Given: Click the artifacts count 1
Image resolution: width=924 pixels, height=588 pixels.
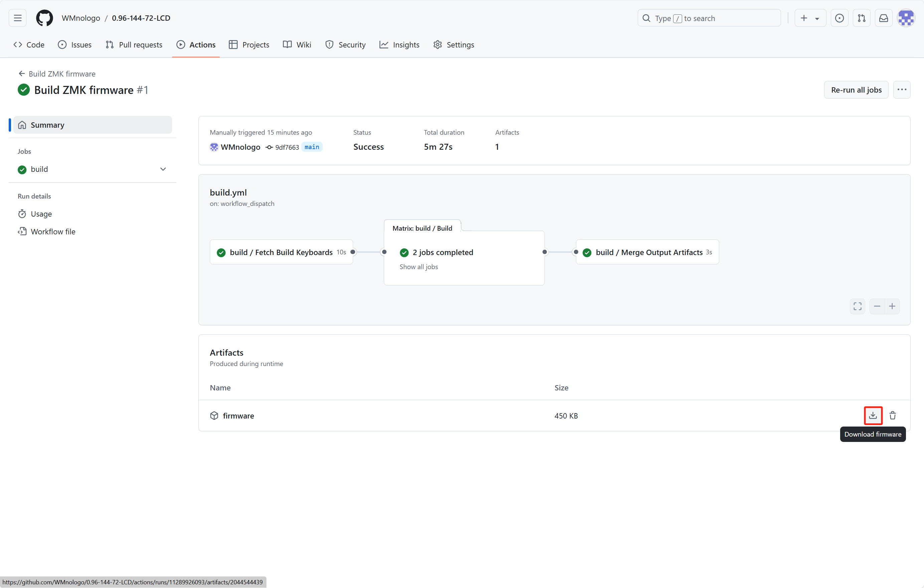Looking at the screenshot, I should click(497, 147).
